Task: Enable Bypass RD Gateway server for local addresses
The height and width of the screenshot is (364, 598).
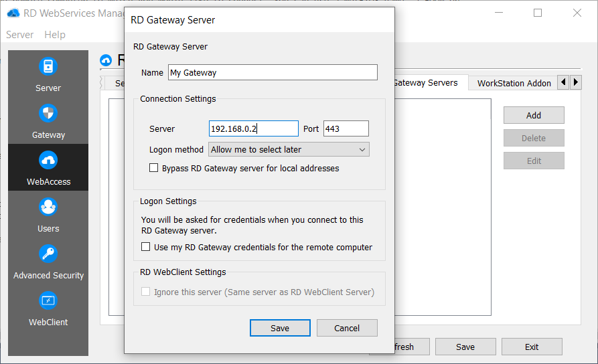Action: coord(154,169)
